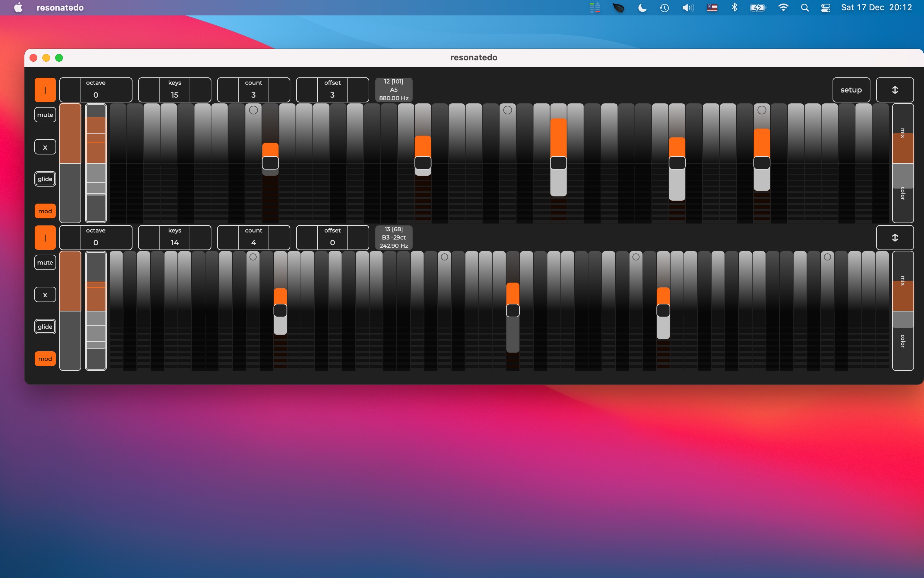Open Control Center from the menu bar
924x578 pixels.
[826, 8]
